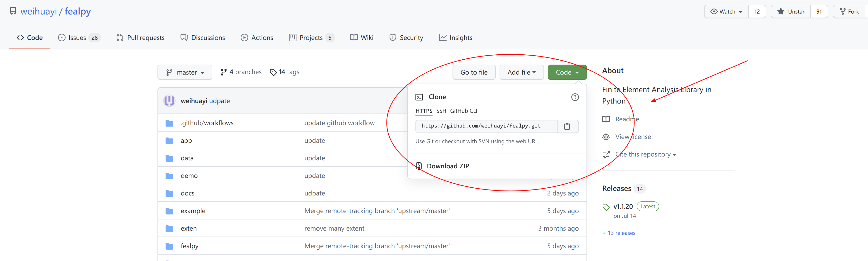Click the folder icon of the app row

169,141
